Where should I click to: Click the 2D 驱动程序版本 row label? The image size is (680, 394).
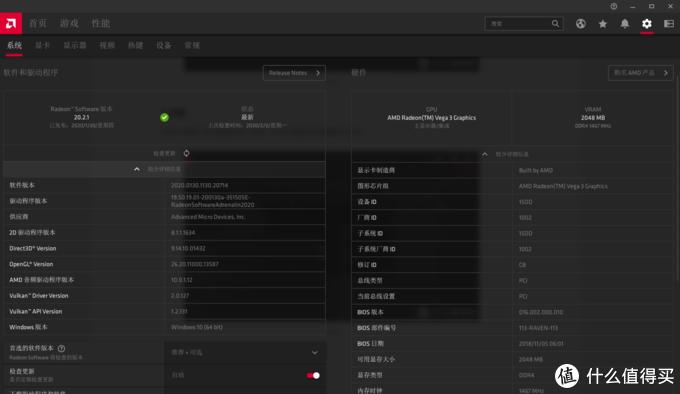point(32,233)
